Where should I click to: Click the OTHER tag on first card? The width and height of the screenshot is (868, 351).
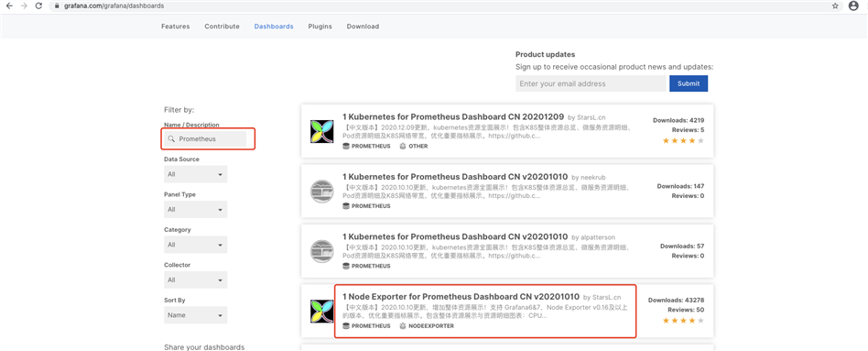tap(418, 147)
